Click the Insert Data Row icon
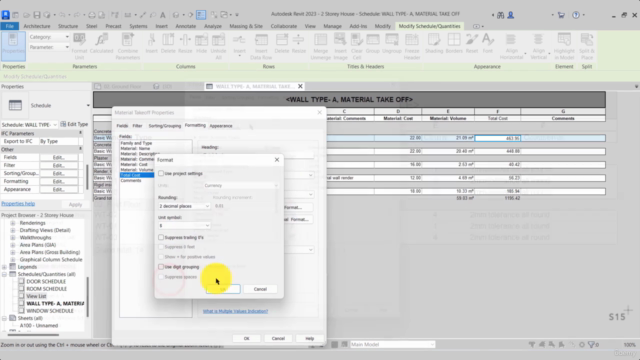Viewport: 640px width, 360px height. [x=261, y=46]
